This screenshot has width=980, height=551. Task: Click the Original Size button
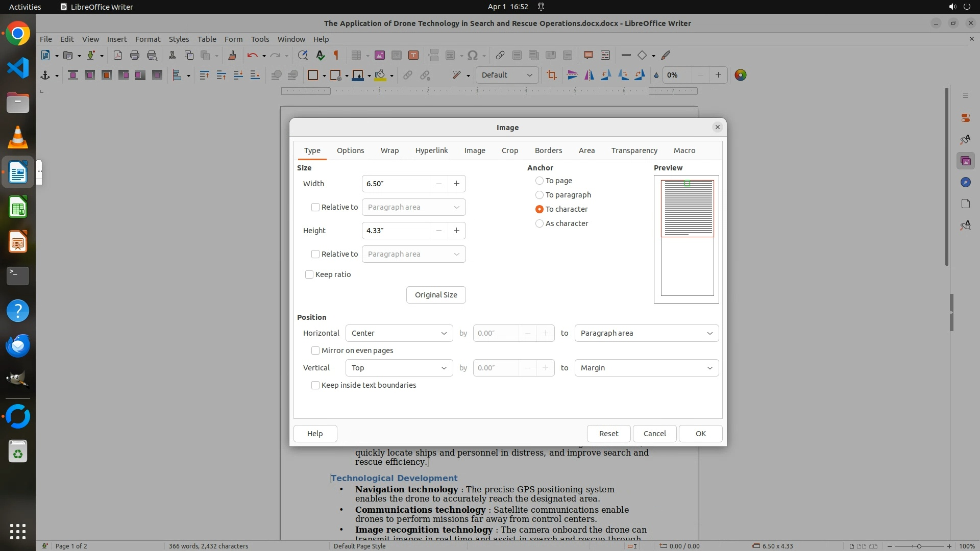[x=435, y=295]
